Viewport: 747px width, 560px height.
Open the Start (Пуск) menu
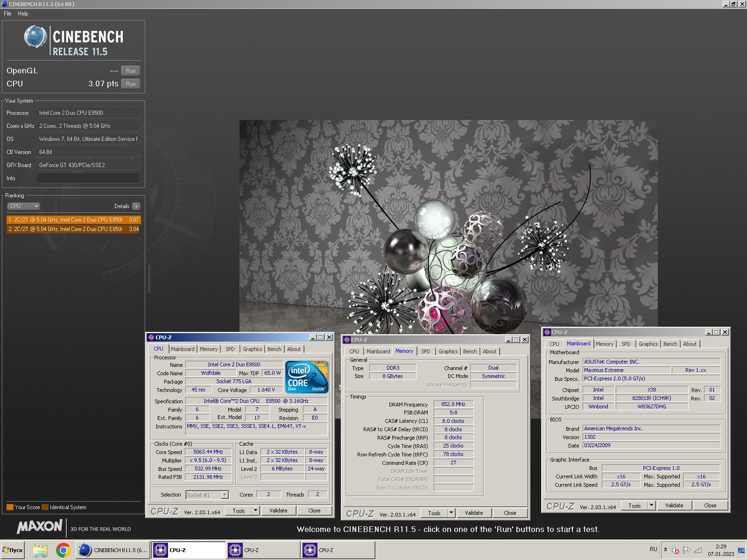coord(13,550)
